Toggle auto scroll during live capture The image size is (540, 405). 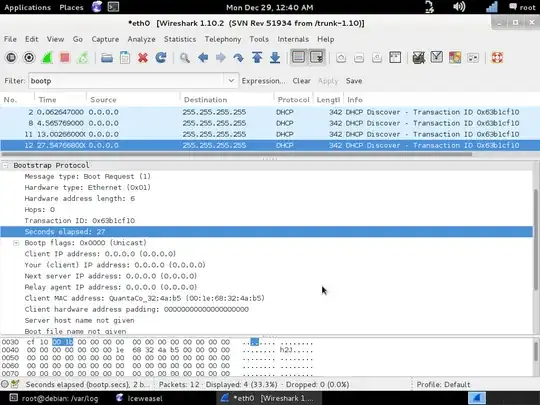click(316, 57)
